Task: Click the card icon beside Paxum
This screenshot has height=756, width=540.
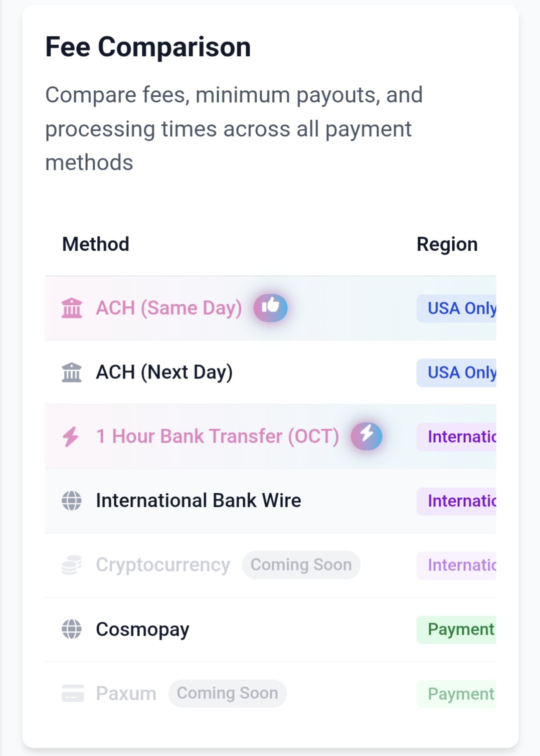Action: click(x=73, y=693)
